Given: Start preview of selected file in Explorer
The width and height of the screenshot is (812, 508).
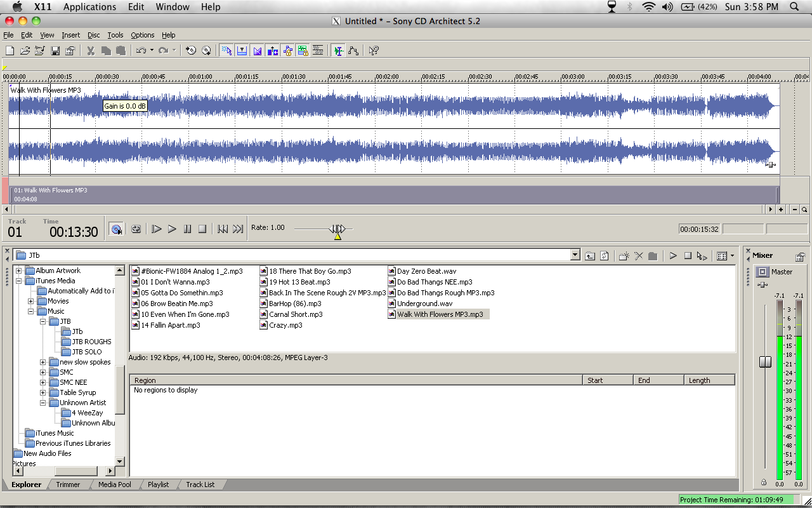Looking at the screenshot, I should (x=673, y=256).
